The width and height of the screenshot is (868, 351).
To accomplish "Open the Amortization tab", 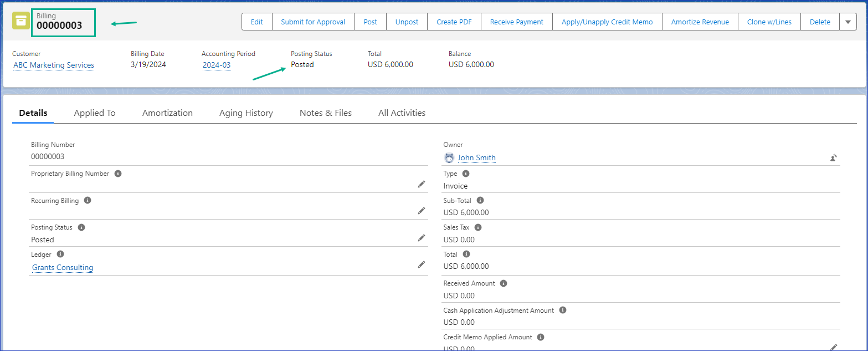I will tap(167, 113).
